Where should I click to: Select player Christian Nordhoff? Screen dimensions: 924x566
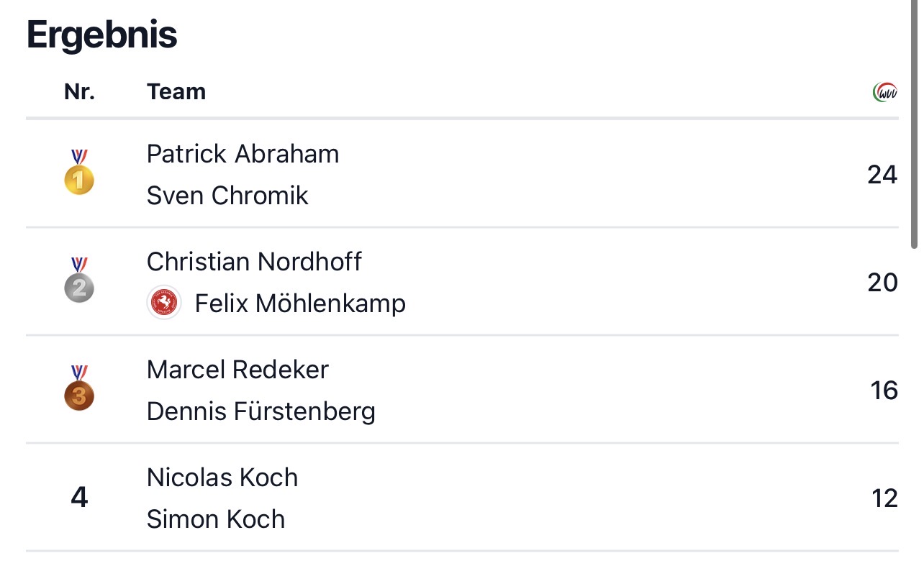(x=254, y=262)
